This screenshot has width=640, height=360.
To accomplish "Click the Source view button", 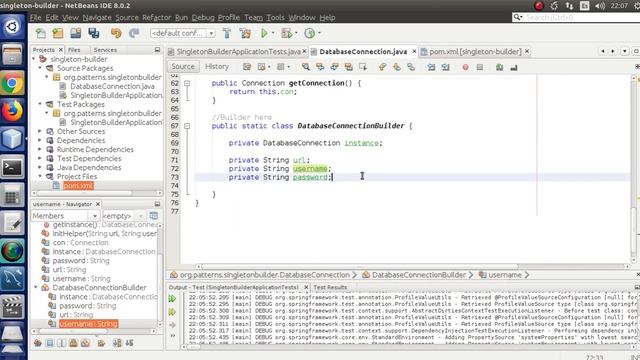I will (183, 67).
